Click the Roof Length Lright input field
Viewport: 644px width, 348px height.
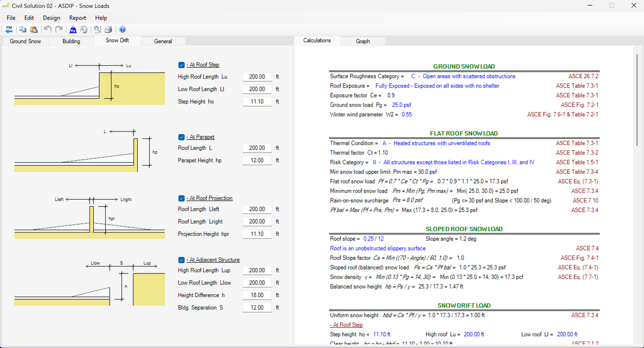click(257, 222)
